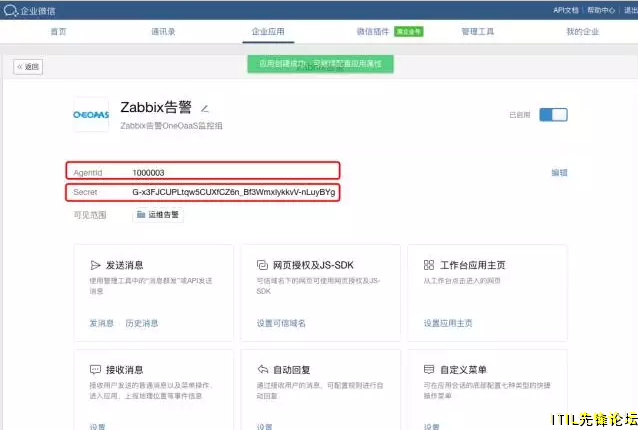Open the 帮助中心 link
This screenshot has width=638, height=430.
click(x=601, y=10)
